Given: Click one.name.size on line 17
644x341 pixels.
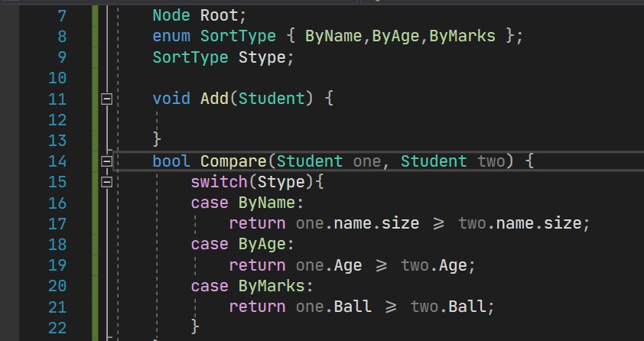Looking at the screenshot, I should [357, 224].
